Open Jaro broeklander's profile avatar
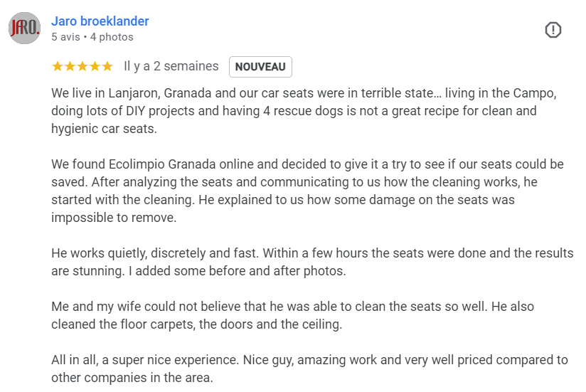This screenshot has width=586, height=392. [x=24, y=28]
